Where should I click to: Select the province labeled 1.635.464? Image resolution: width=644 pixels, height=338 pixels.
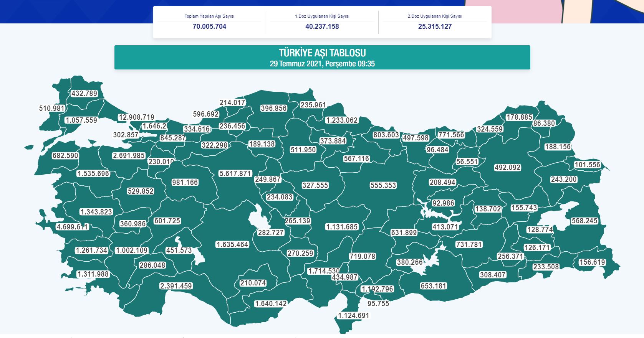click(x=232, y=244)
